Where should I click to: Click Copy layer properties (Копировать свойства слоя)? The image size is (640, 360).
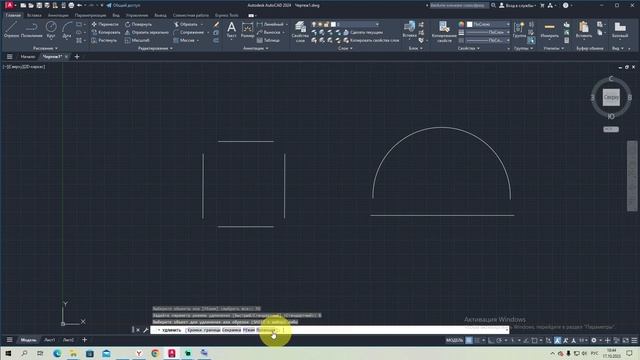pyautogui.click(x=371, y=40)
